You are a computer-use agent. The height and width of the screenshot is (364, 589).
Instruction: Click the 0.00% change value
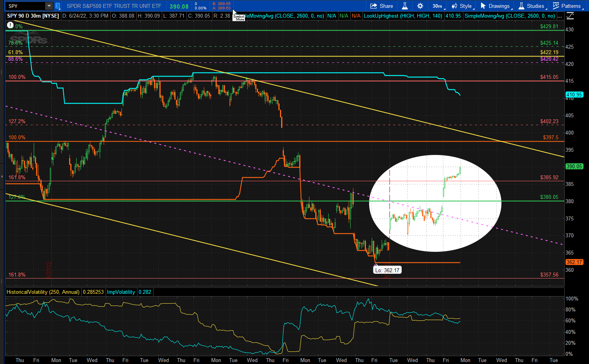coord(201,8)
